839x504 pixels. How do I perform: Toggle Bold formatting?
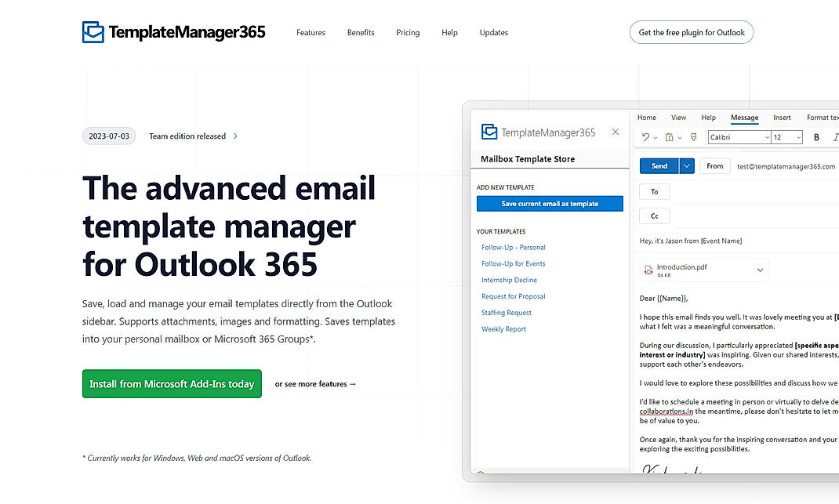(816, 137)
